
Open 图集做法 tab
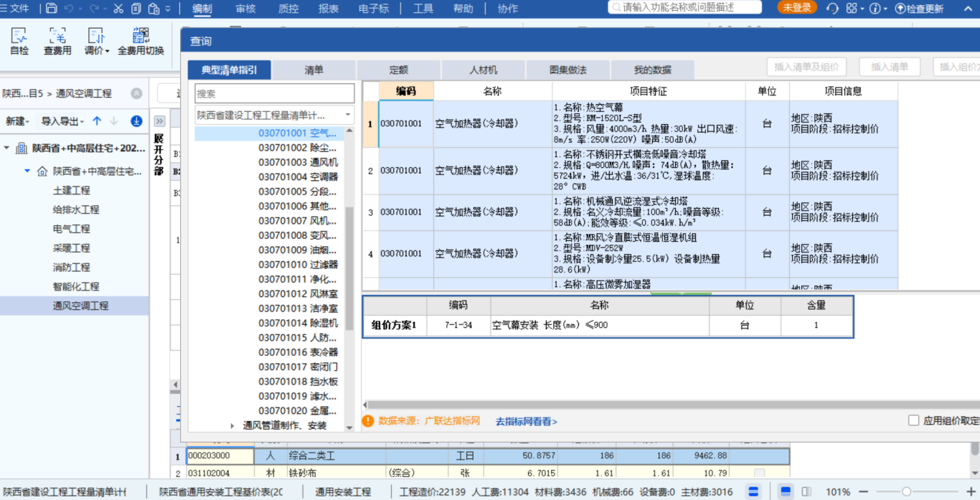click(568, 70)
